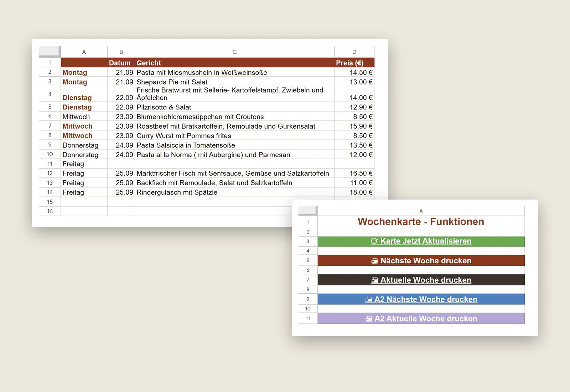Select column D header in the menu sheet
570x392 pixels.
pyautogui.click(x=354, y=52)
